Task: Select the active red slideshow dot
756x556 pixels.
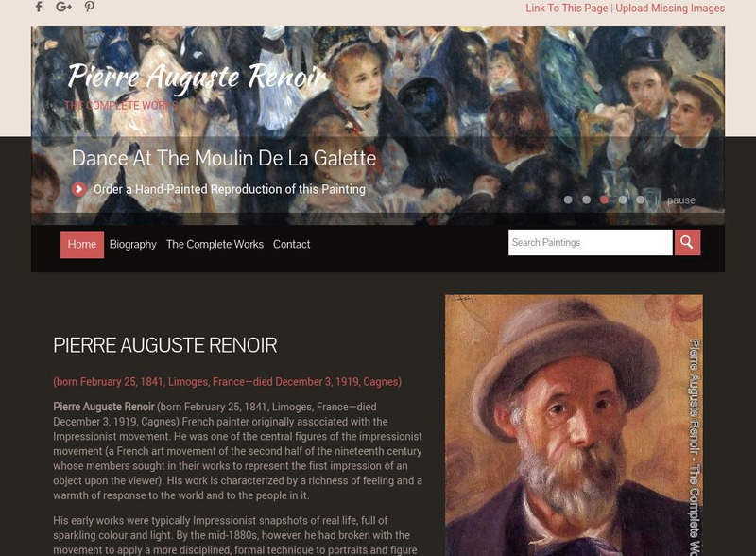Action: (x=604, y=200)
